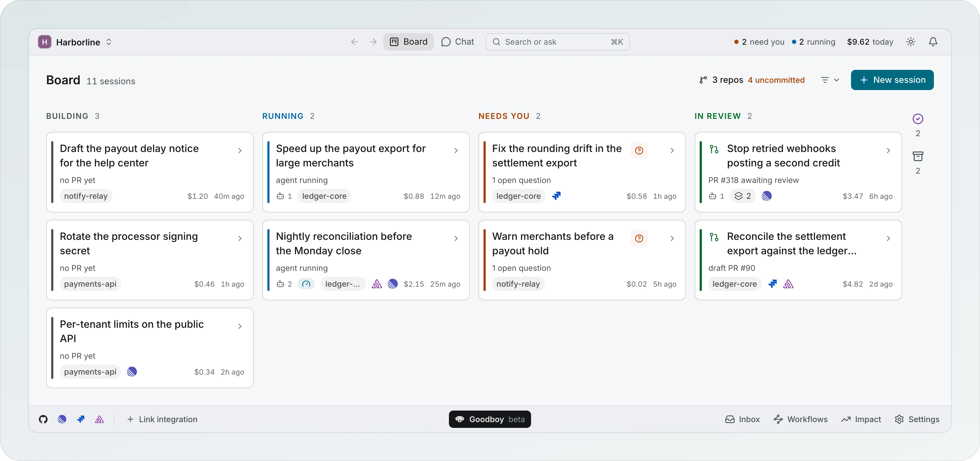Open the Harborline workspace switcher
The height and width of the screenshot is (461, 980).
click(75, 42)
